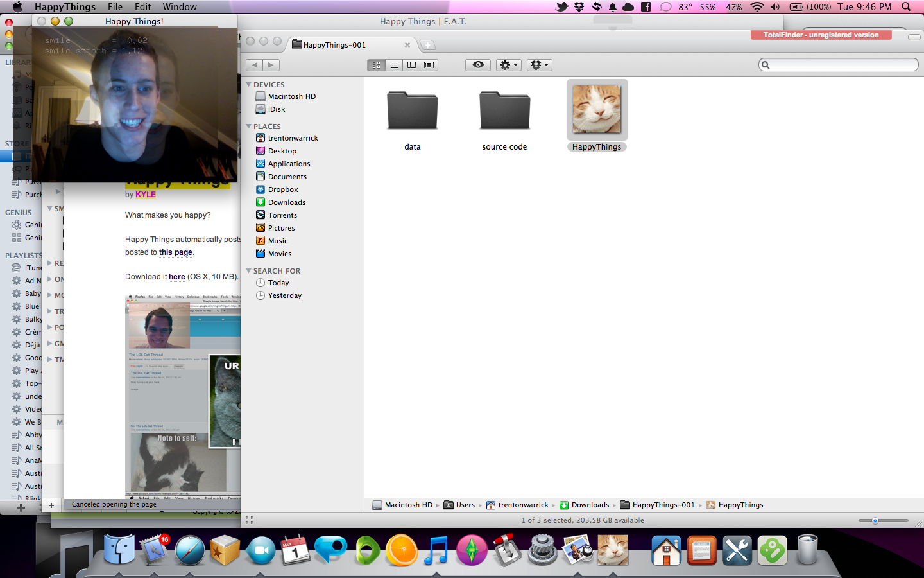
Task: Click the KYLE author link
Action: pos(146,195)
